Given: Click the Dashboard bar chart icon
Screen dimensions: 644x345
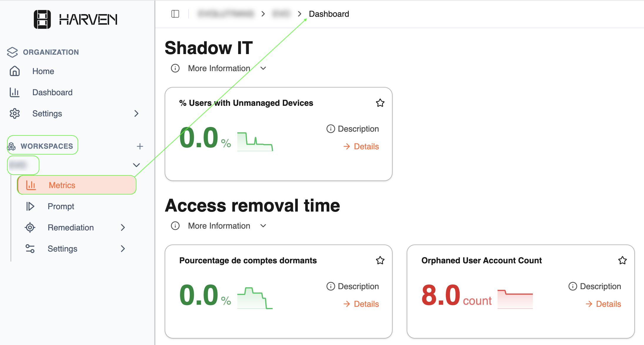Looking at the screenshot, I should 15,92.
